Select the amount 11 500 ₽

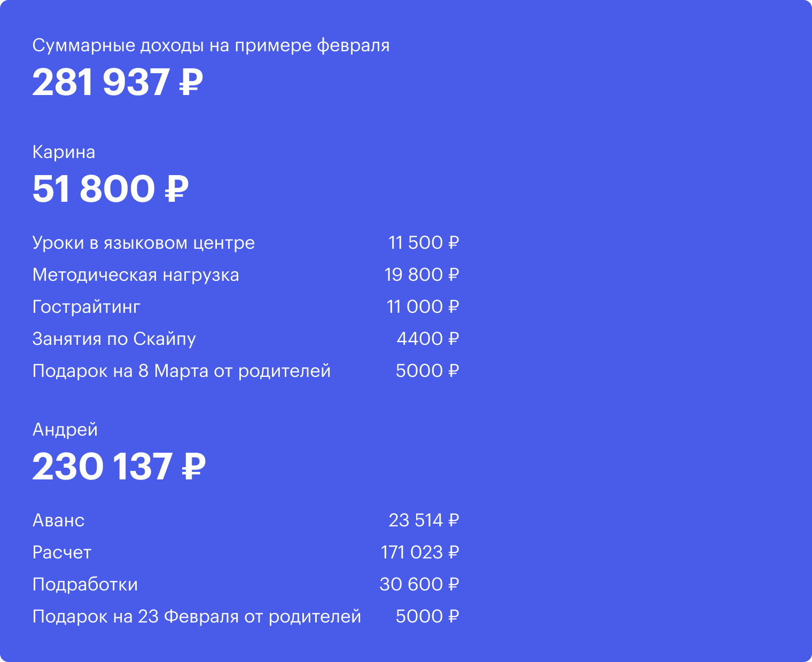(x=424, y=243)
